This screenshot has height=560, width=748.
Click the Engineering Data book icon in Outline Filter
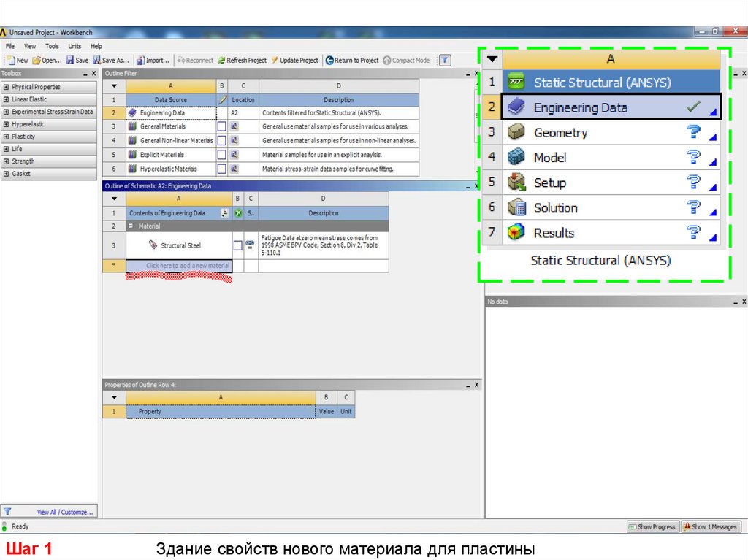click(x=132, y=112)
